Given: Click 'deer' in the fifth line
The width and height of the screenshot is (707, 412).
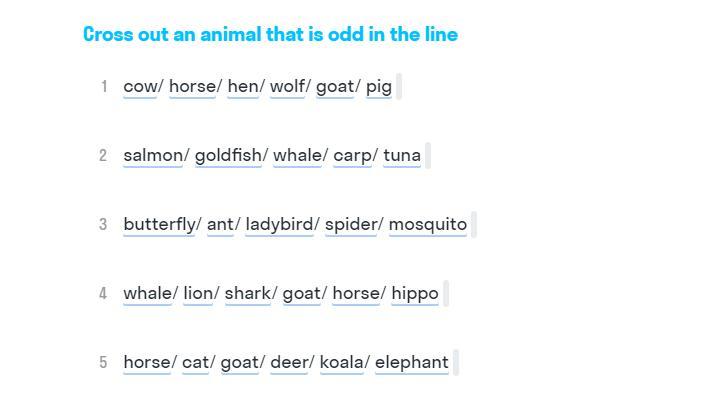Looking at the screenshot, I should point(289,362).
